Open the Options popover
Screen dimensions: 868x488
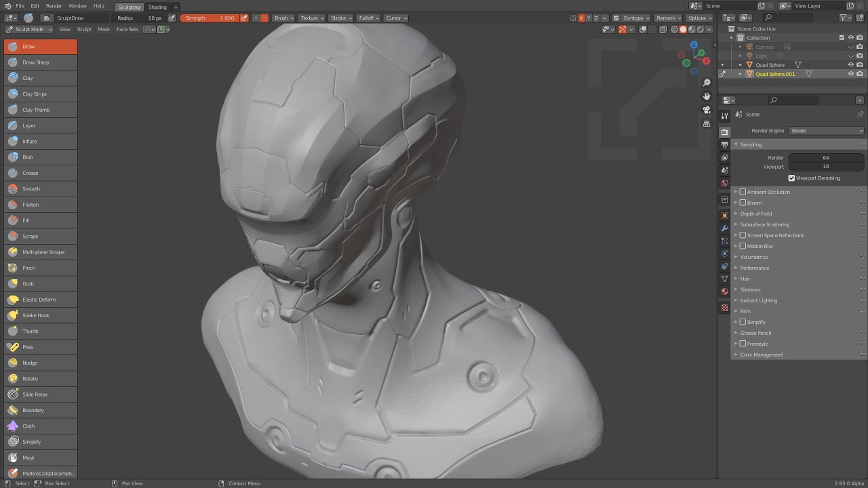tap(699, 18)
